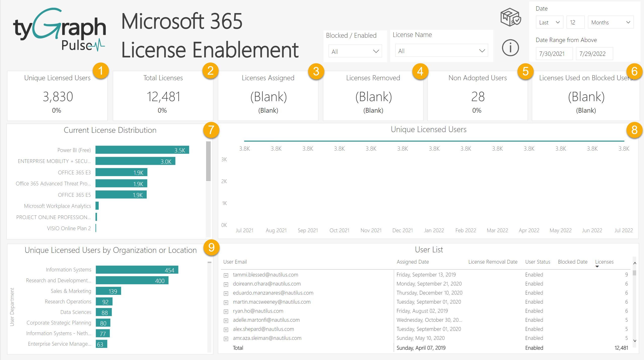Click yellow badge number 9
Viewport: 644px width, 360px height.
click(211, 248)
